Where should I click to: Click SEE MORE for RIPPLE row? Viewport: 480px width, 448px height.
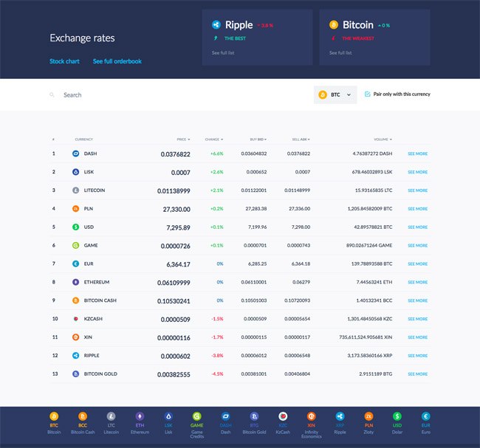click(417, 356)
